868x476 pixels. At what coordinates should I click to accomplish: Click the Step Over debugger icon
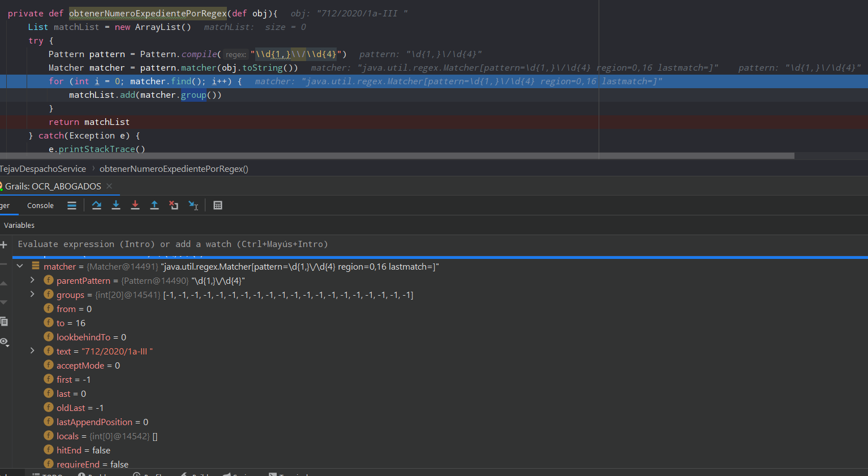point(97,205)
